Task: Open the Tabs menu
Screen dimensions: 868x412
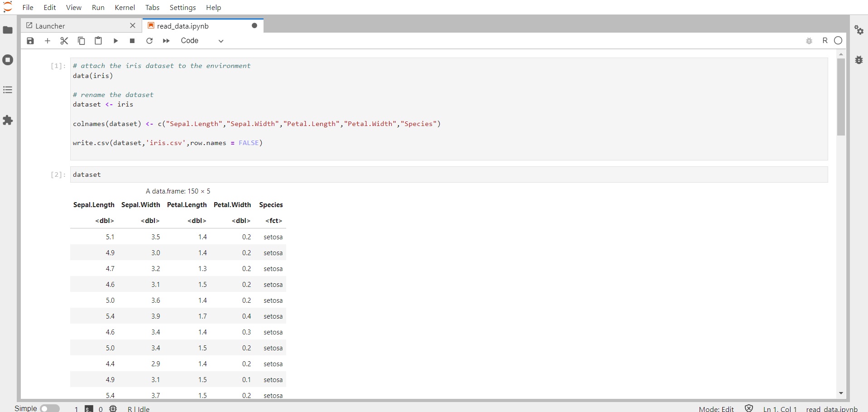Action: (x=153, y=8)
